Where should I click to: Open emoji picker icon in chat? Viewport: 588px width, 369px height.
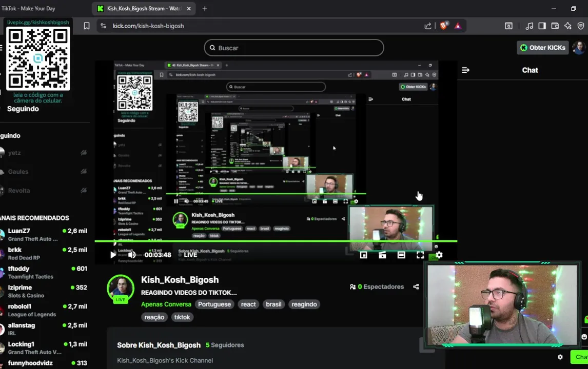click(584, 336)
